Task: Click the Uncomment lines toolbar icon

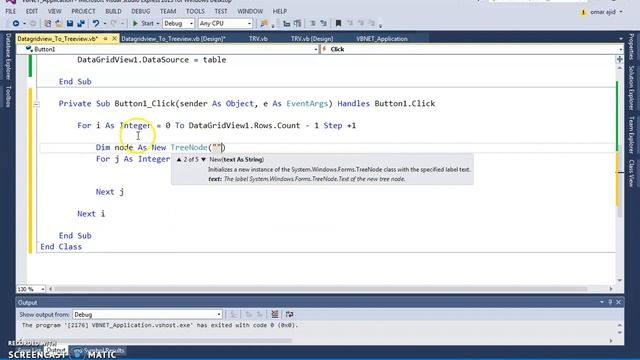Action: [x=324, y=24]
